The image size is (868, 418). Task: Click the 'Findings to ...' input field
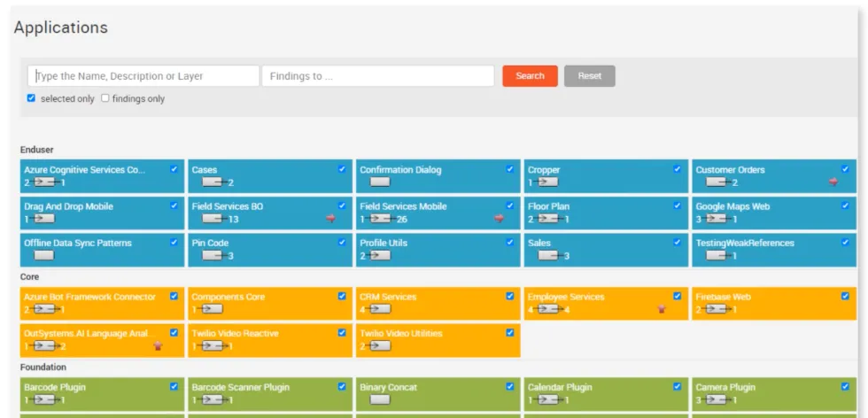[x=377, y=76]
